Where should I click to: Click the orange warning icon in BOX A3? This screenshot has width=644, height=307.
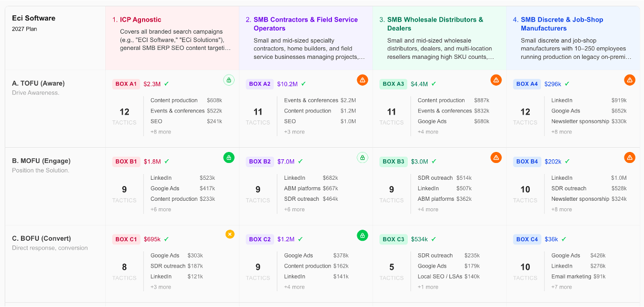click(x=496, y=80)
